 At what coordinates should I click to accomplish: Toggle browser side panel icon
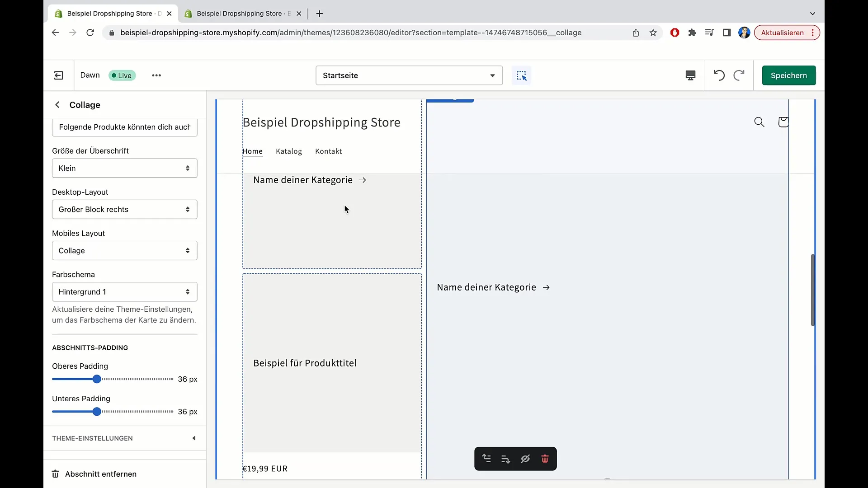[x=726, y=33]
